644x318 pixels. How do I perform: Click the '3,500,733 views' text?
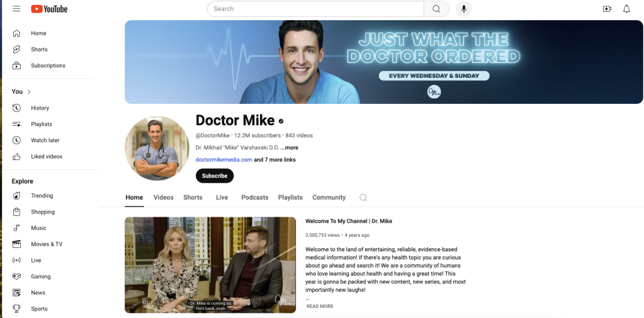[x=322, y=236]
